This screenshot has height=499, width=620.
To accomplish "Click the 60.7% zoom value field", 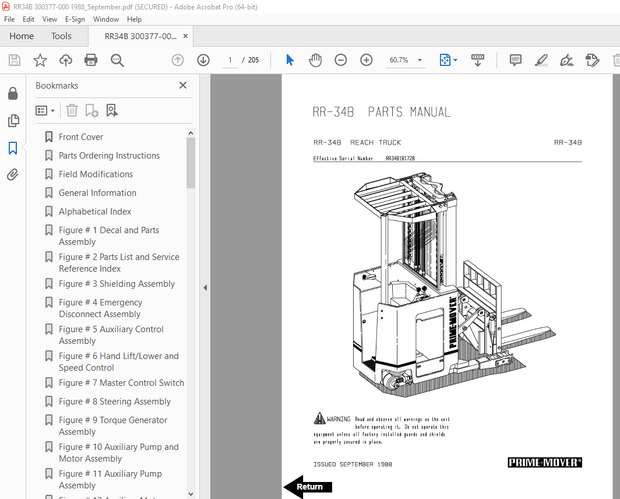I will (x=399, y=60).
